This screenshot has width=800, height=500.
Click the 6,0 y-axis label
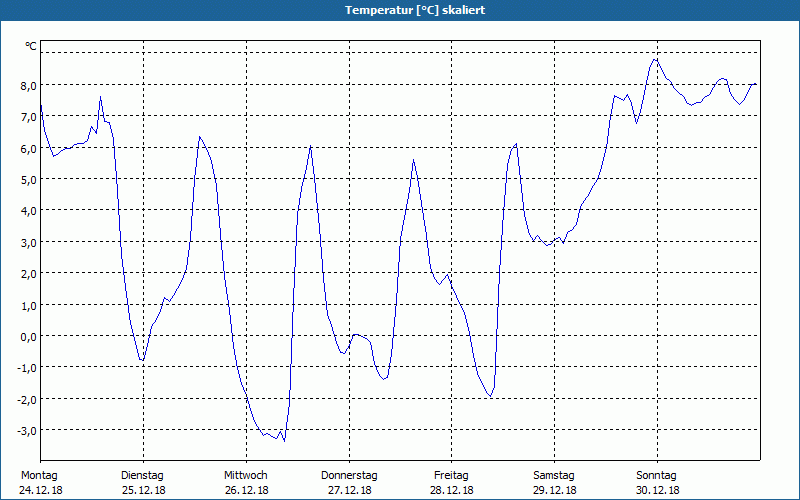(28, 148)
